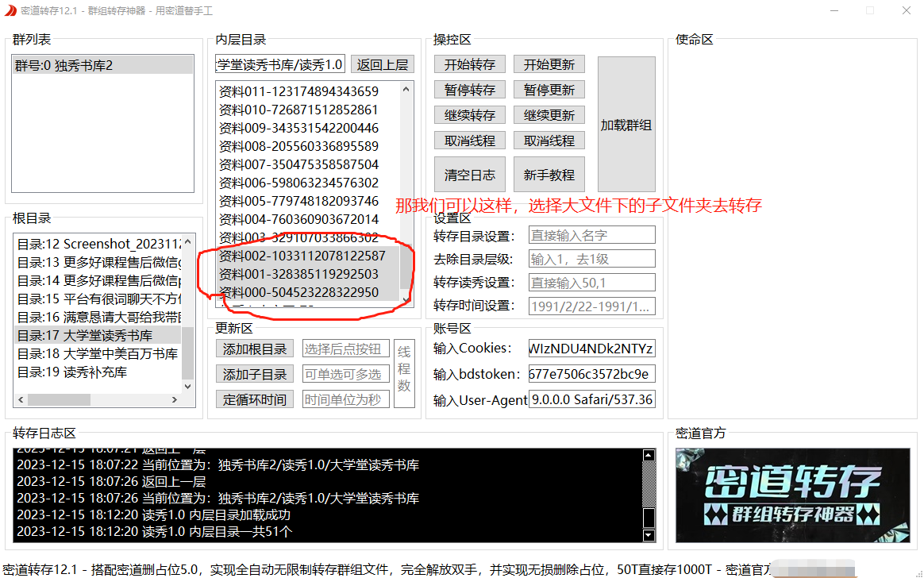Select 资料000-504523228322950 entry
The width and height of the screenshot is (924, 578).
pos(309,292)
